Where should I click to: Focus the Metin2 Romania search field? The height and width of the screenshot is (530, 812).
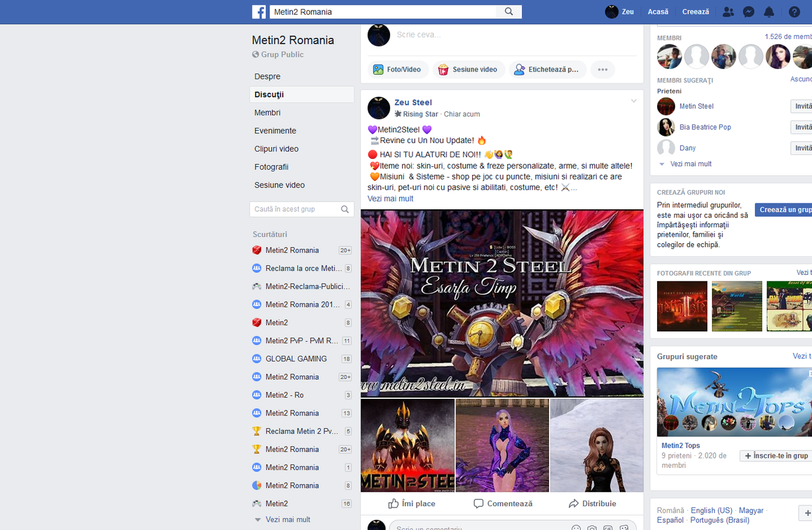pos(383,12)
